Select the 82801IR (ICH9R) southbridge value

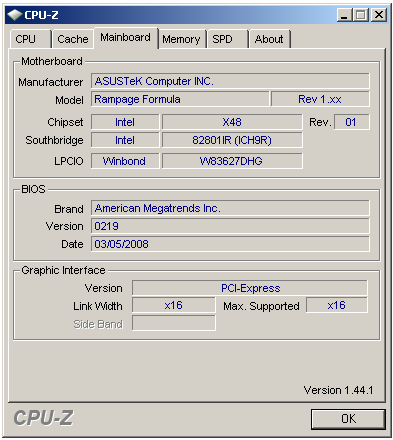[232, 140]
